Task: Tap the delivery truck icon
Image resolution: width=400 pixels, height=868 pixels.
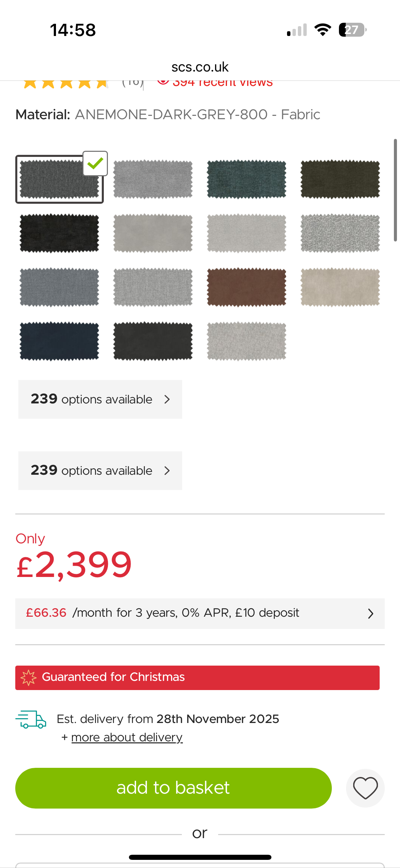Action: point(31,719)
